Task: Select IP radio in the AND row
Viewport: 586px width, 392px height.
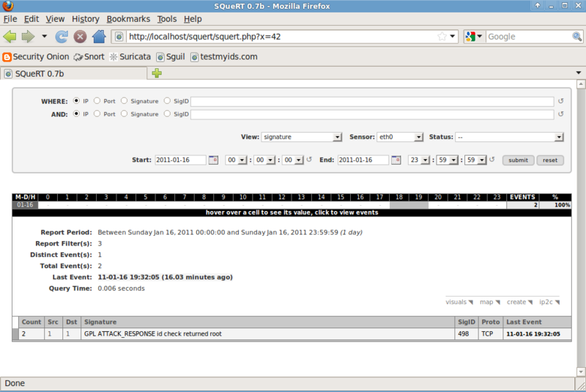Action: (76, 114)
